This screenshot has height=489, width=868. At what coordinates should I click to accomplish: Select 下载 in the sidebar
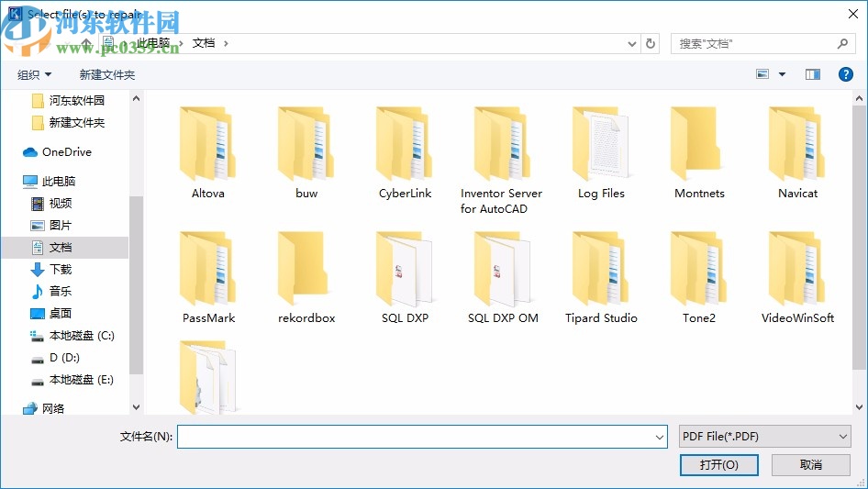(51, 269)
